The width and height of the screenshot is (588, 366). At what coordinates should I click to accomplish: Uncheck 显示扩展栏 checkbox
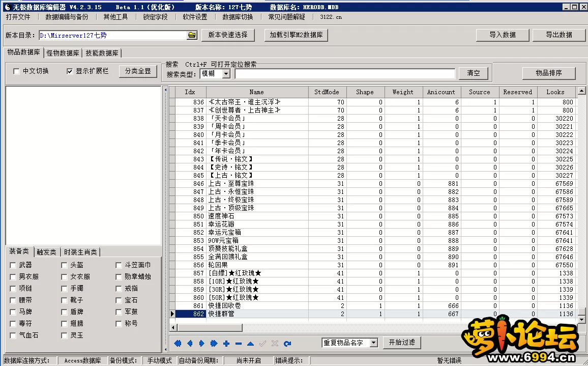tap(69, 71)
